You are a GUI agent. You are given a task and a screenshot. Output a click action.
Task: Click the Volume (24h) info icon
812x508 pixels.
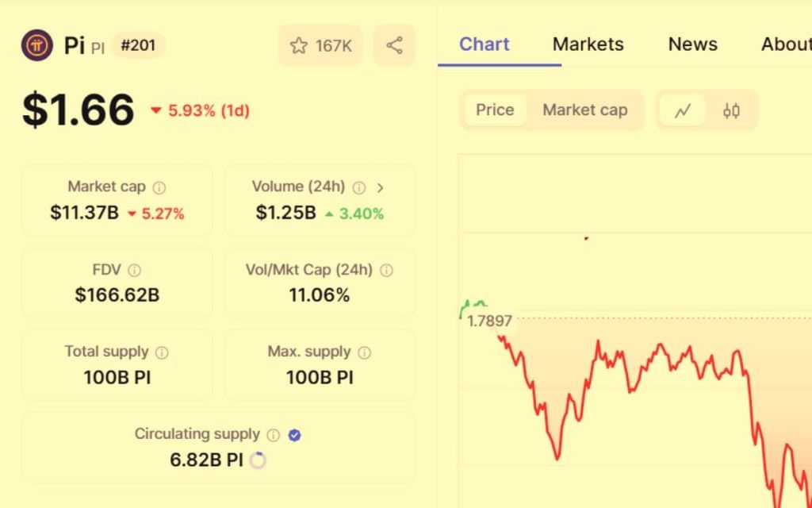(359, 187)
